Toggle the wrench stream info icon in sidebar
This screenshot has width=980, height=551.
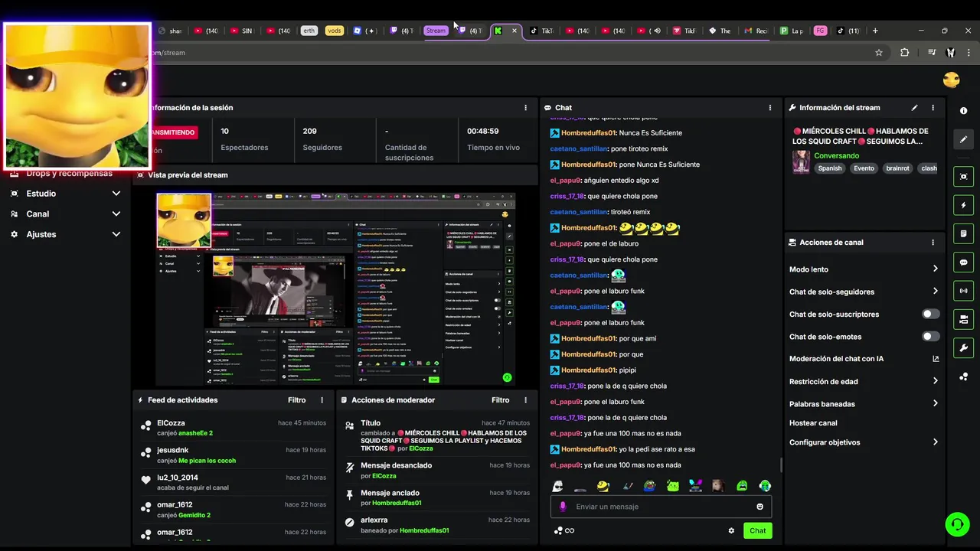(x=963, y=347)
